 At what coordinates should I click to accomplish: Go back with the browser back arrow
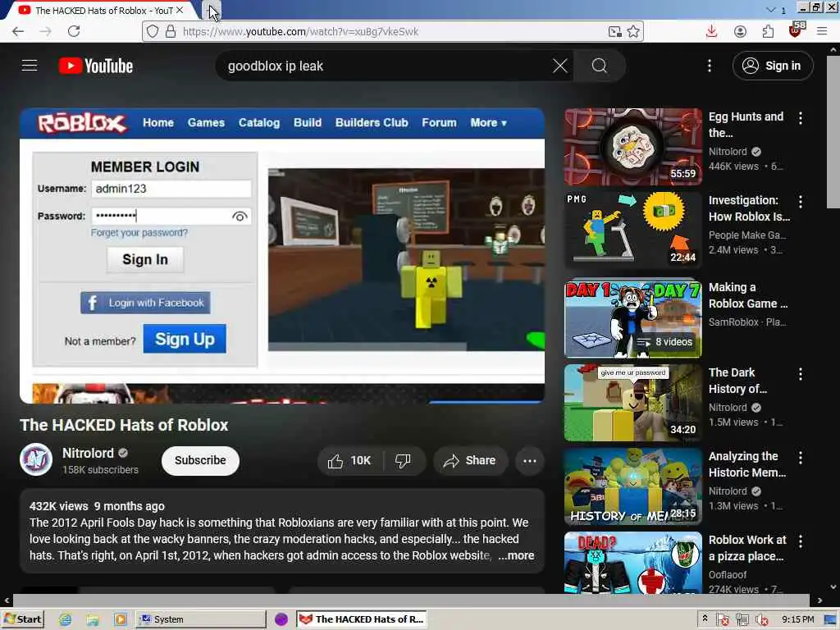[x=18, y=32]
